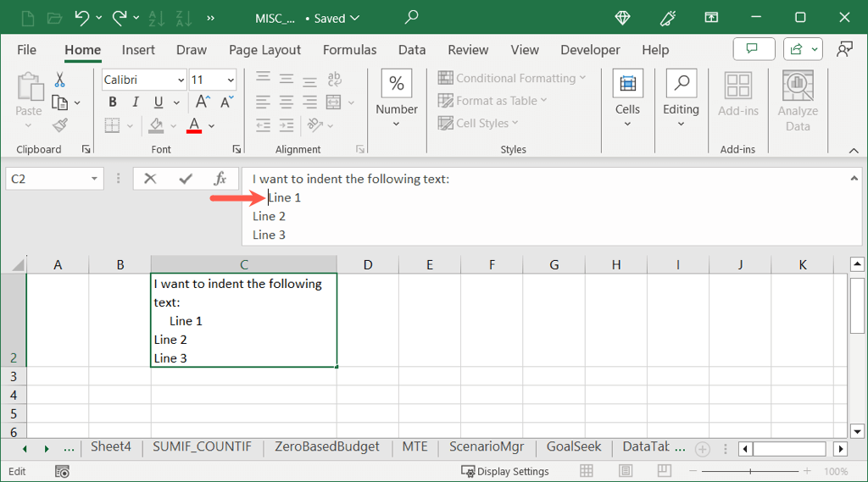Open the Calibri font name dropdown
Screen dimensions: 868x482
coord(181,80)
